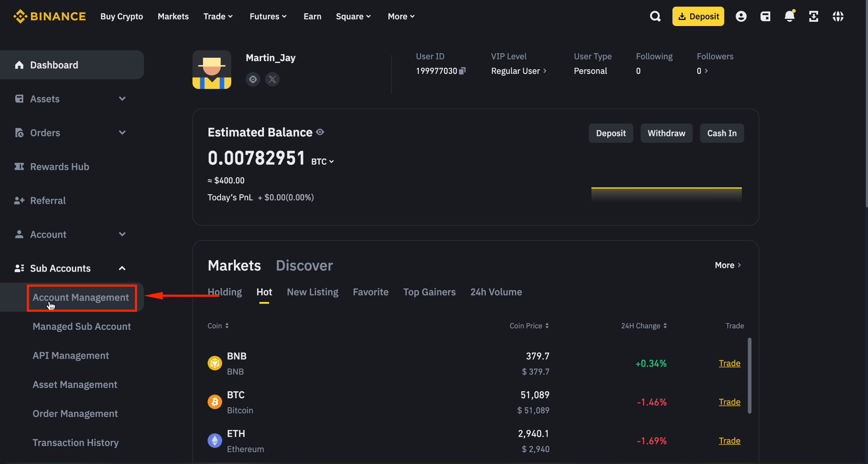Open the BTC currency selector next to balance

[x=321, y=161]
